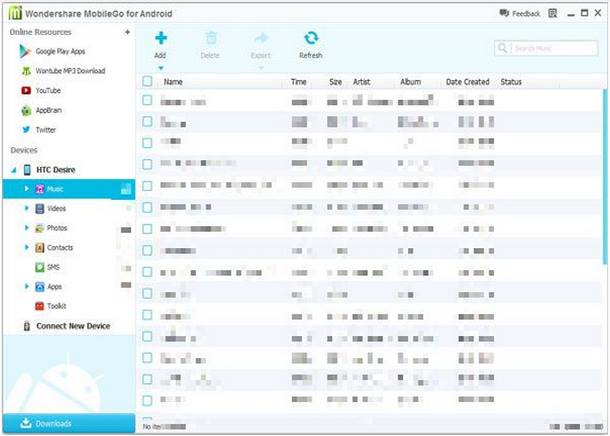Open the Export dropdown arrow
Screen dimensions: 610x436
[x=261, y=68]
